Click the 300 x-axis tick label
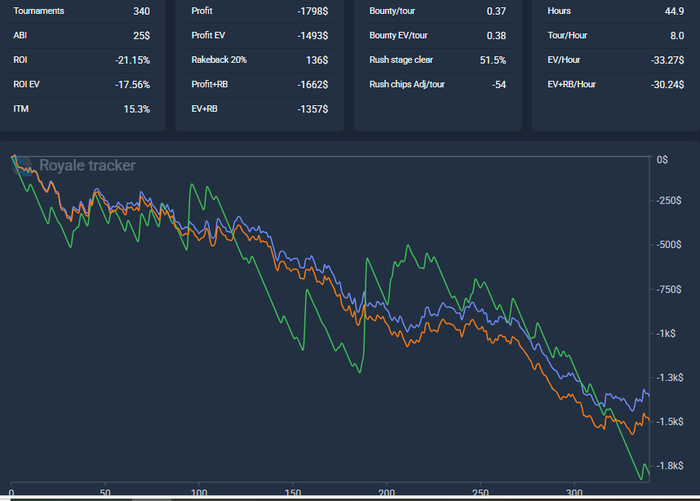The width and height of the screenshot is (700, 501). [x=574, y=492]
